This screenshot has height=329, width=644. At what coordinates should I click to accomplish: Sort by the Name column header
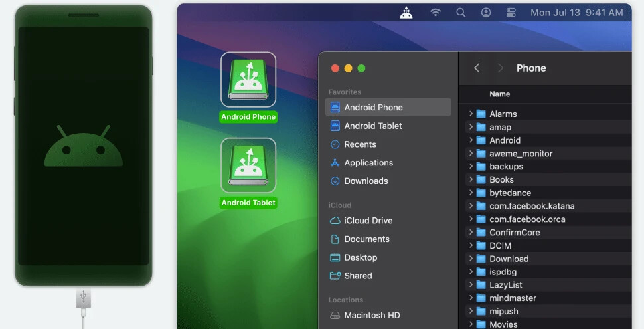pyautogui.click(x=500, y=94)
